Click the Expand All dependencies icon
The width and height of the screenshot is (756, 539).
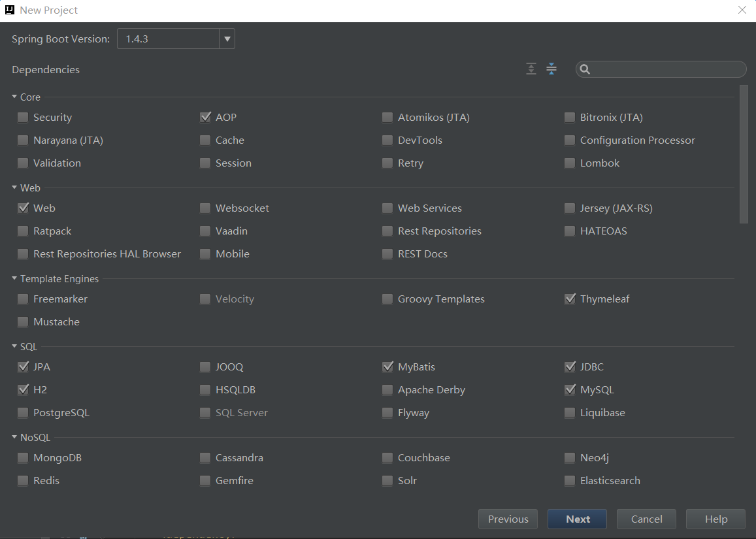531,69
